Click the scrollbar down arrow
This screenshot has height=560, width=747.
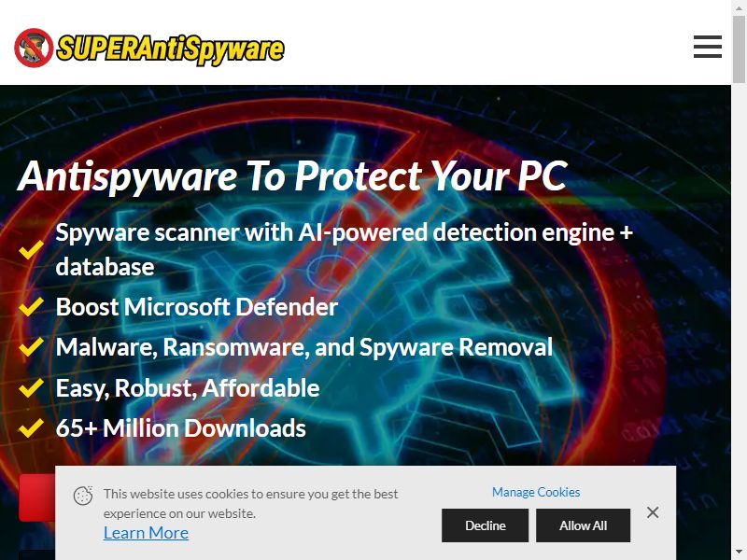[739, 552]
